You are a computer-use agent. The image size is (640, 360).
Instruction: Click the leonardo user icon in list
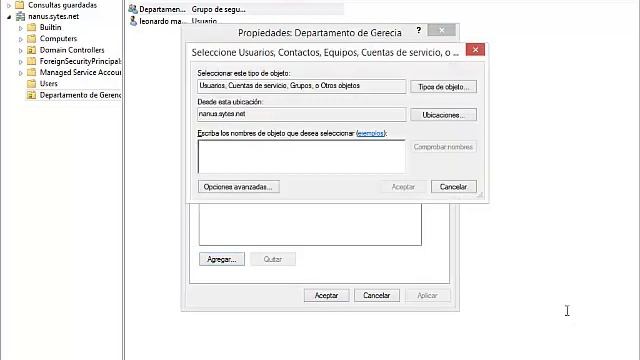point(133,21)
